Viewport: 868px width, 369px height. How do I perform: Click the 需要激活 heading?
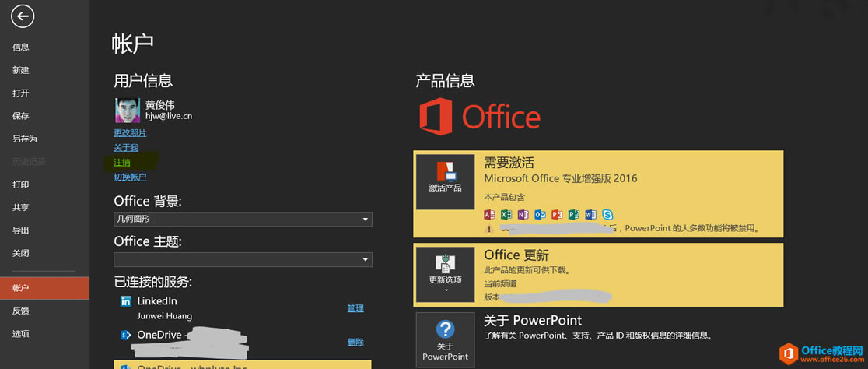click(x=509, y=163)
